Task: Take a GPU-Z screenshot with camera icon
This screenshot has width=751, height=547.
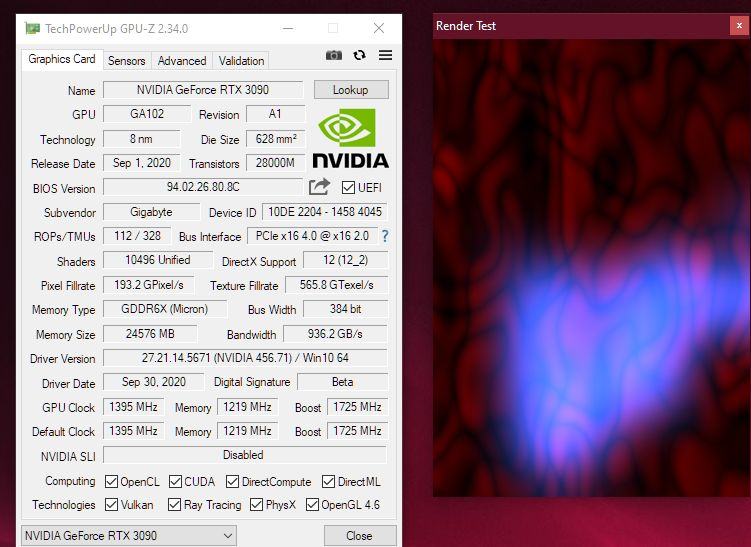Action: [x=334, y=55]
